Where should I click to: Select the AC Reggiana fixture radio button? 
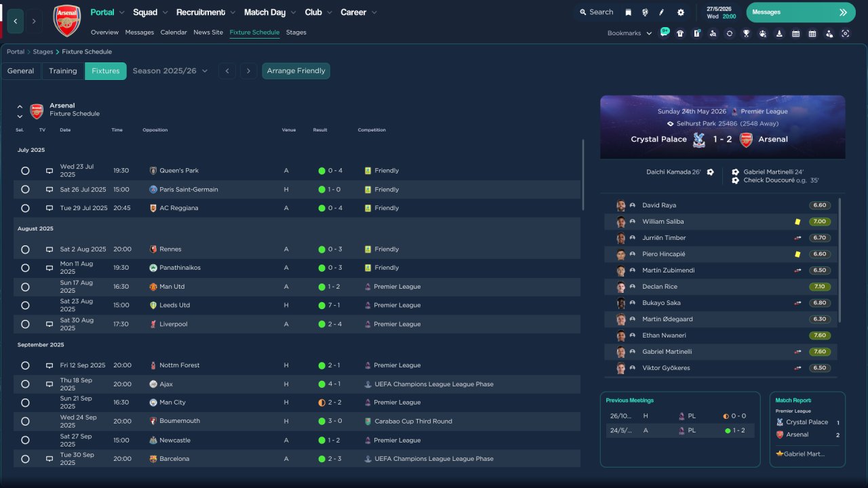tap(25, 208)
